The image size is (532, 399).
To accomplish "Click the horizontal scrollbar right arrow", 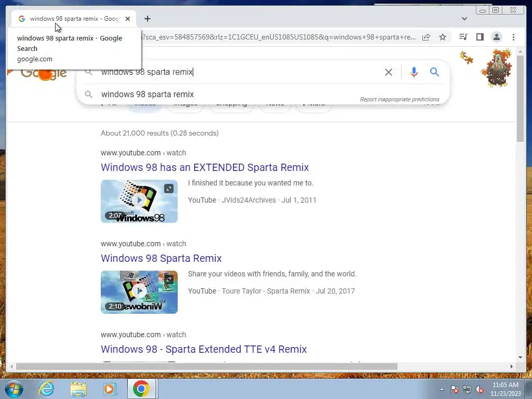I will pos(511,366).
